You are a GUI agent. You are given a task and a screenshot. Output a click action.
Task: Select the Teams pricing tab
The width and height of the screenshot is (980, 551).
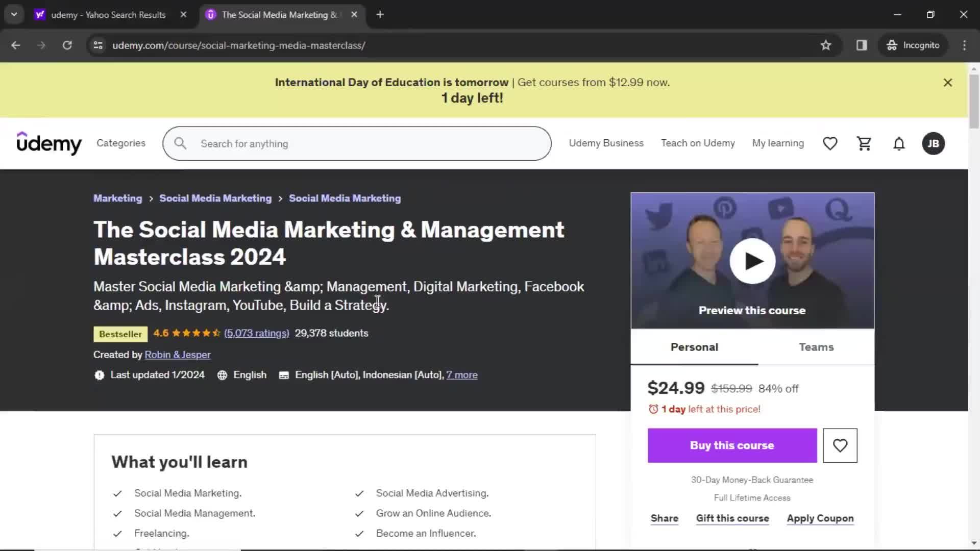817,347
